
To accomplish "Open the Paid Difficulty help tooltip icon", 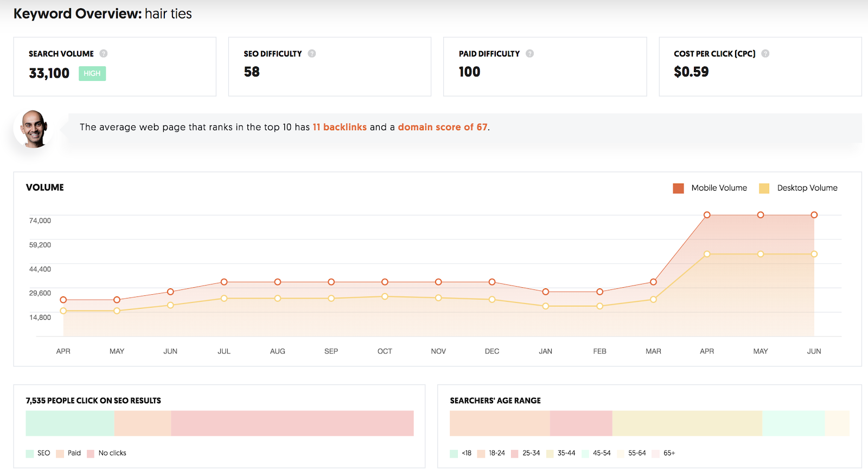I will coord(530,54).
